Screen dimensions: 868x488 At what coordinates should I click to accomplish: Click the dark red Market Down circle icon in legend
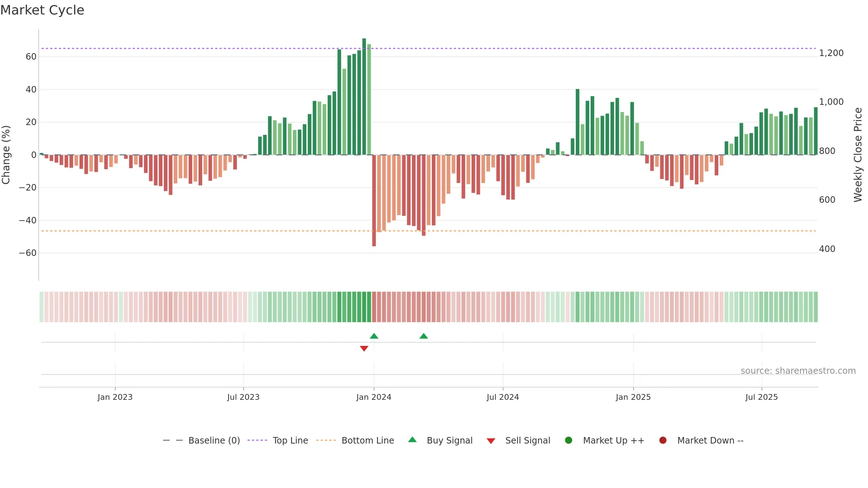coord(663,440)
